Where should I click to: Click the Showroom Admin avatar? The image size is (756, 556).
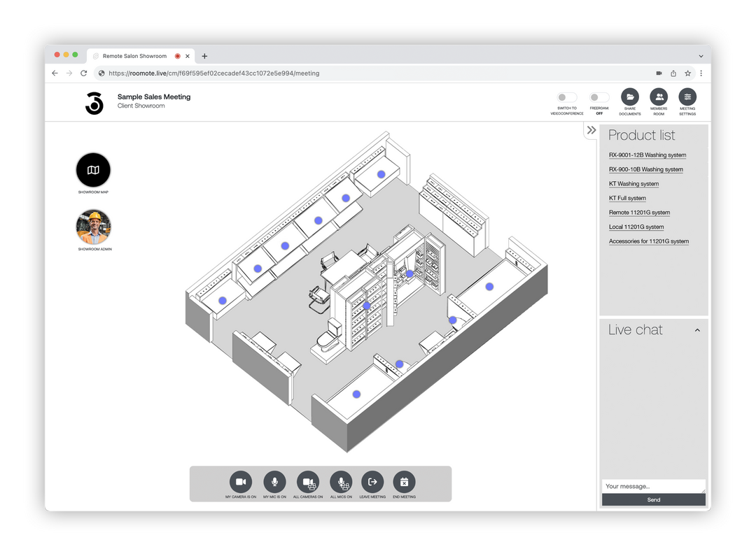pos(93,227)
